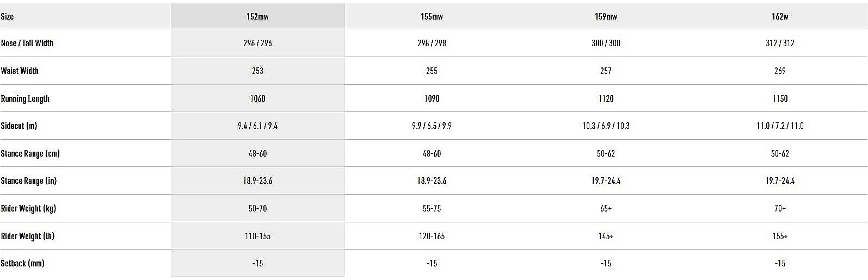868x280 pixels.
Task: Select the Rider Weight (lb) row label
Action: (28, 236)
